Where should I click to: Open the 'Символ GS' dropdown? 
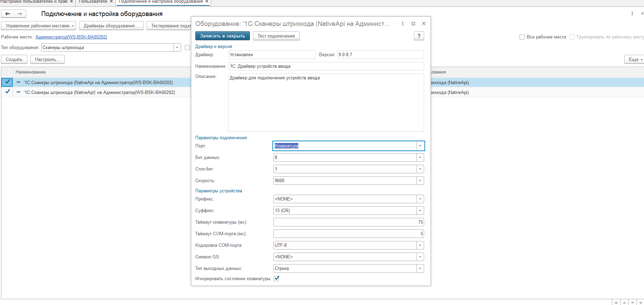pyautogui.click(x=420, y=257)
